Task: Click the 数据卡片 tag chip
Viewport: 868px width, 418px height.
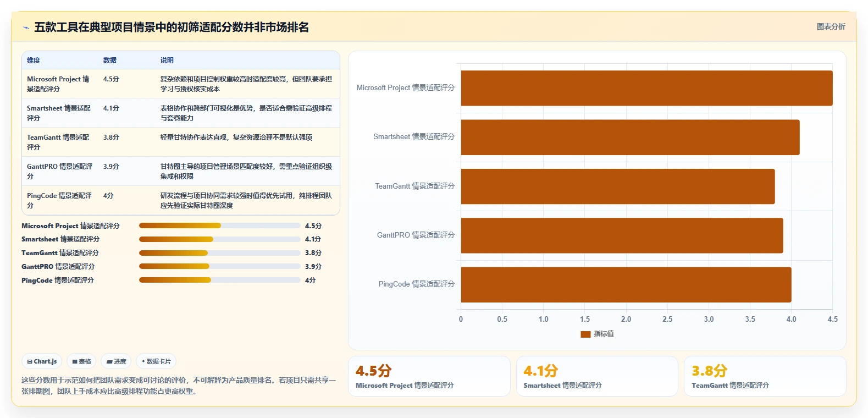Action: pos(156,361)
